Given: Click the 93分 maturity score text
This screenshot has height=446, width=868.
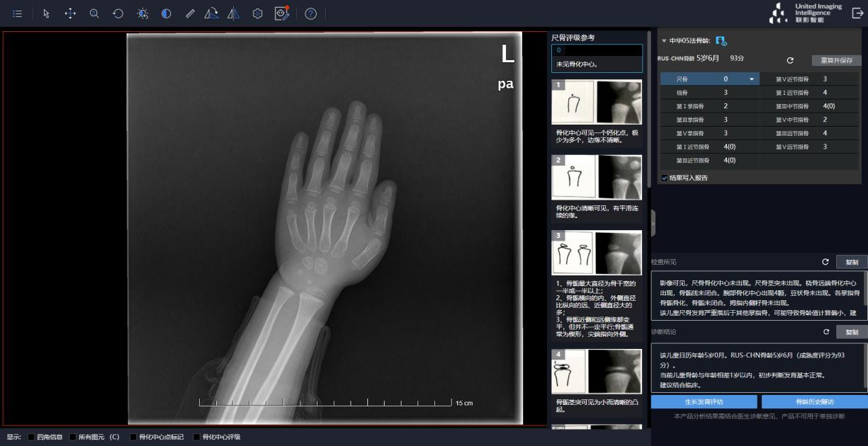Looking at the screenshot, I should [737, 58].
